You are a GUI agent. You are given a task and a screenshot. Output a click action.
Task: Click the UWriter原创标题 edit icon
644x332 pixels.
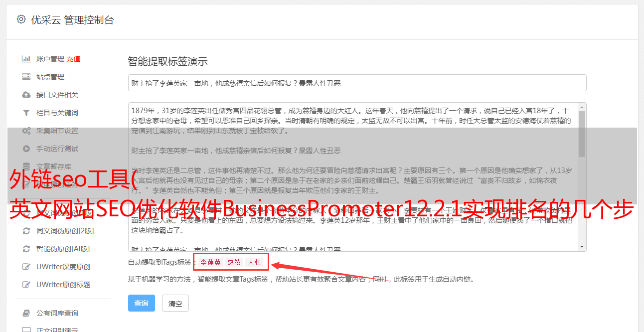[26, 285]
